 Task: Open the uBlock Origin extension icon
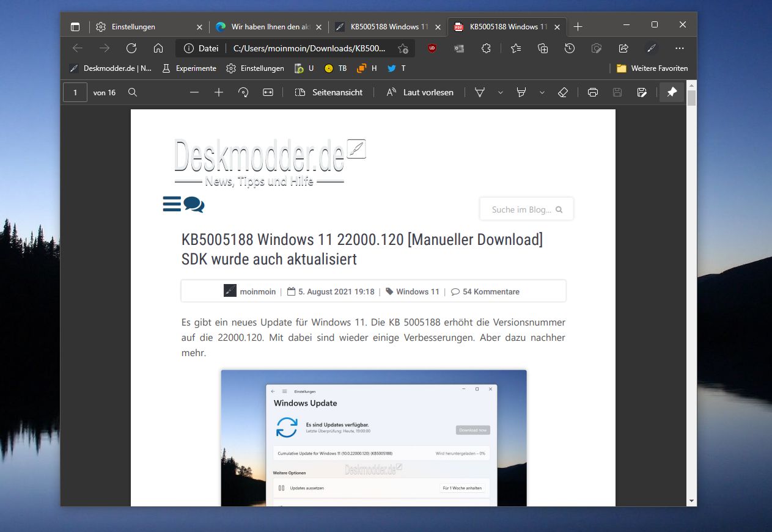pos(432,48)
